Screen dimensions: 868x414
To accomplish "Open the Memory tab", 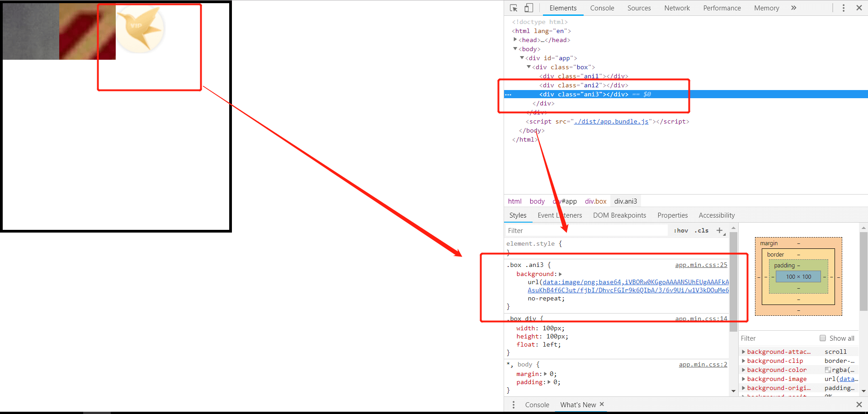I will pos(766,8).
